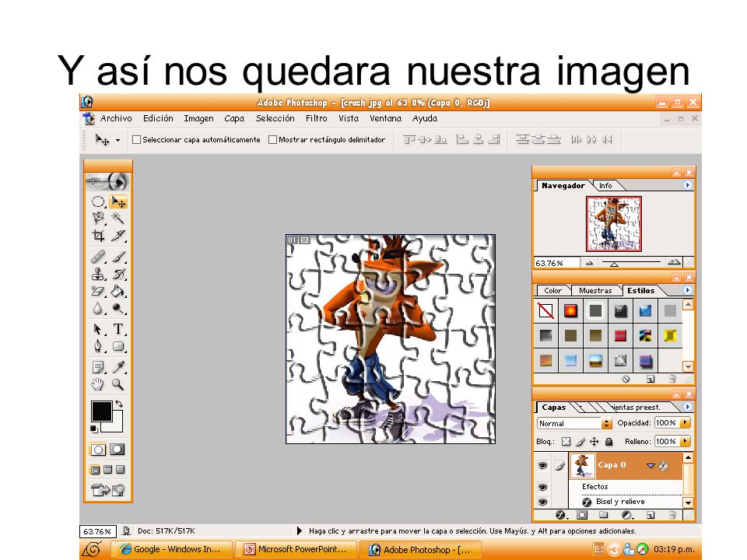
Task: Select the Paint Bucket tool
Action: click(117, 291)
